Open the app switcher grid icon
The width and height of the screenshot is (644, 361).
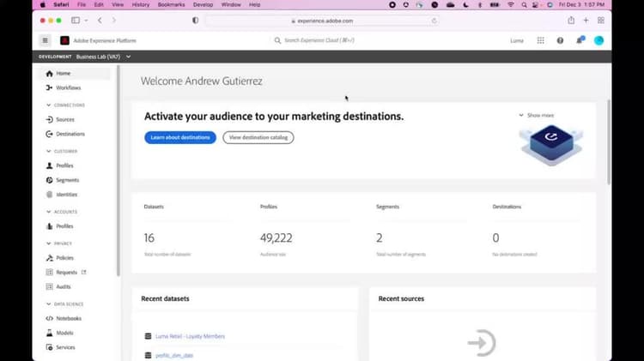540,40
